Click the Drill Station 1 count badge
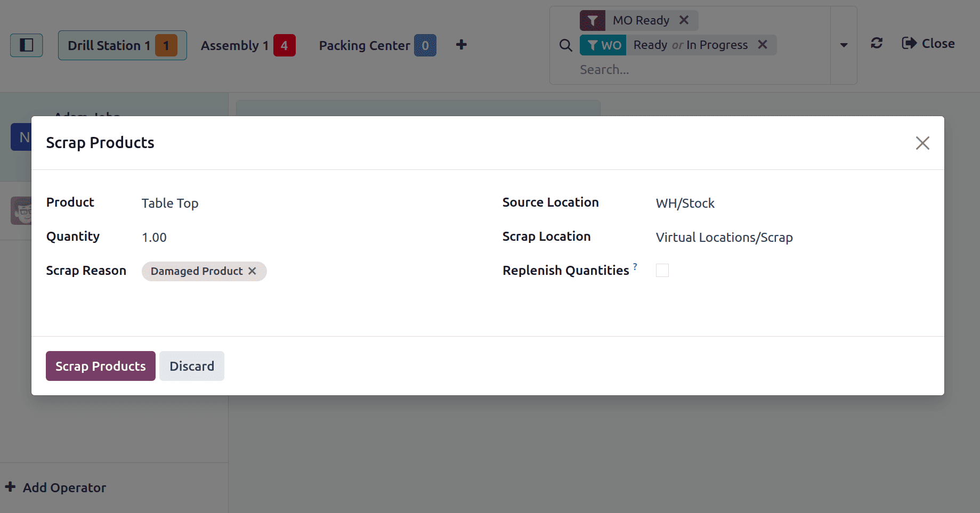The image size is (980, 513). pyautogui.click(x=166, y=45)
